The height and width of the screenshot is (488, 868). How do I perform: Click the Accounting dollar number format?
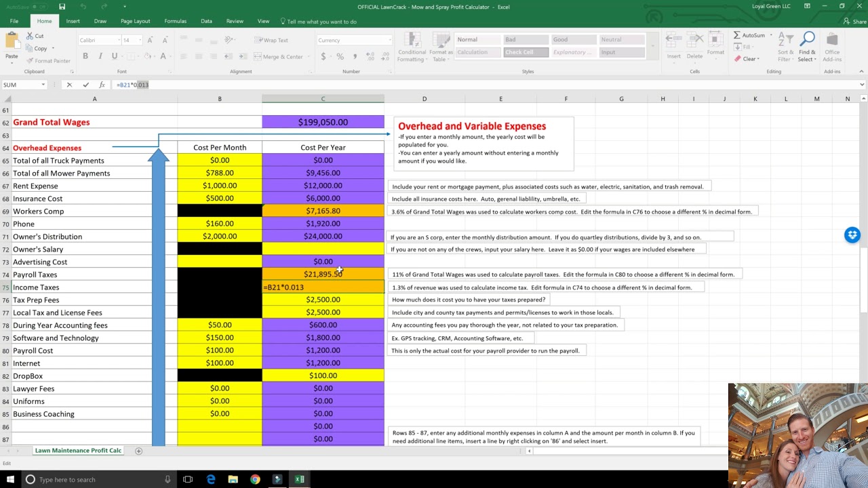(323, 56)
